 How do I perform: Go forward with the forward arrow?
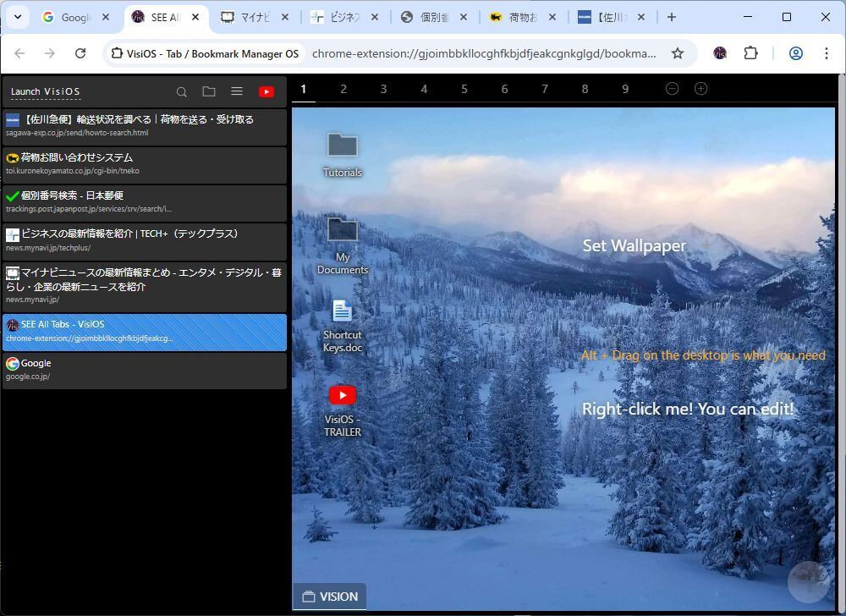click(x=50, y=52)
